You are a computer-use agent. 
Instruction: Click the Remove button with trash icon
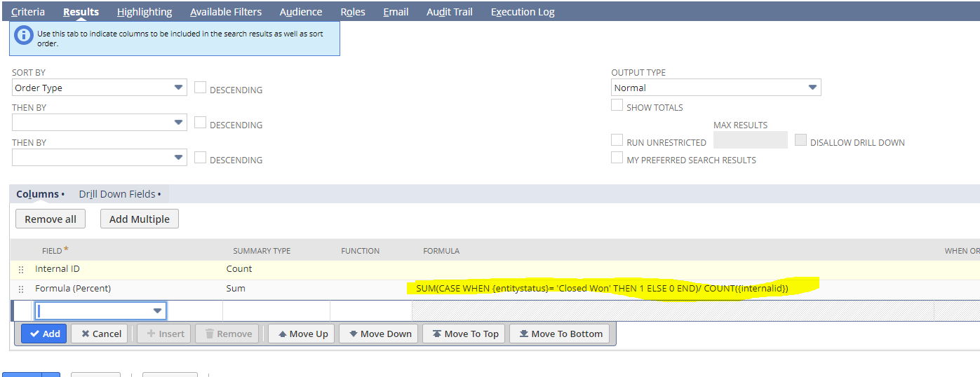tap(227, 334)
